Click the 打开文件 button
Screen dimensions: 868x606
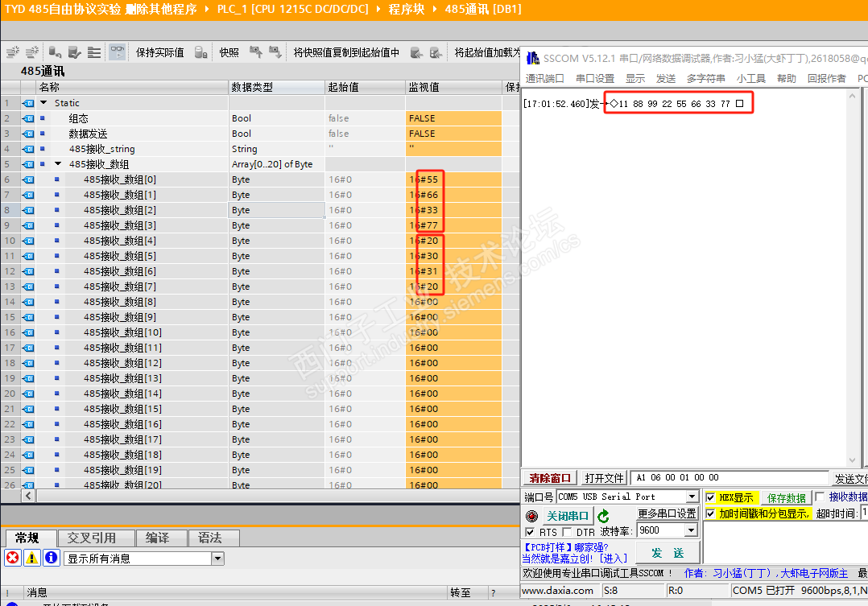(604, 478)
